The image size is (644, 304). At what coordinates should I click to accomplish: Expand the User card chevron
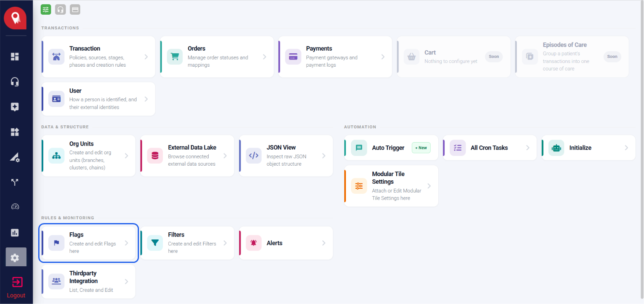click(x=146, y=99)
